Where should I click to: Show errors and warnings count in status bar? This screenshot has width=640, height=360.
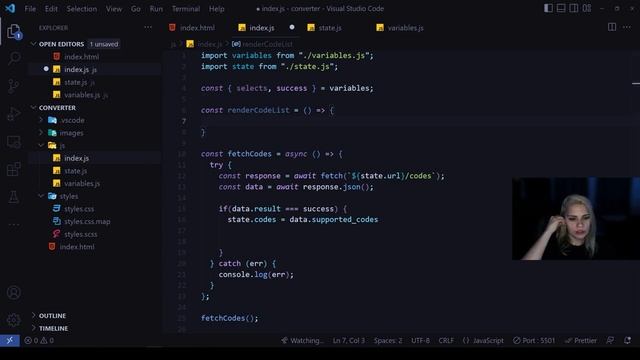(x=39, y=340)
